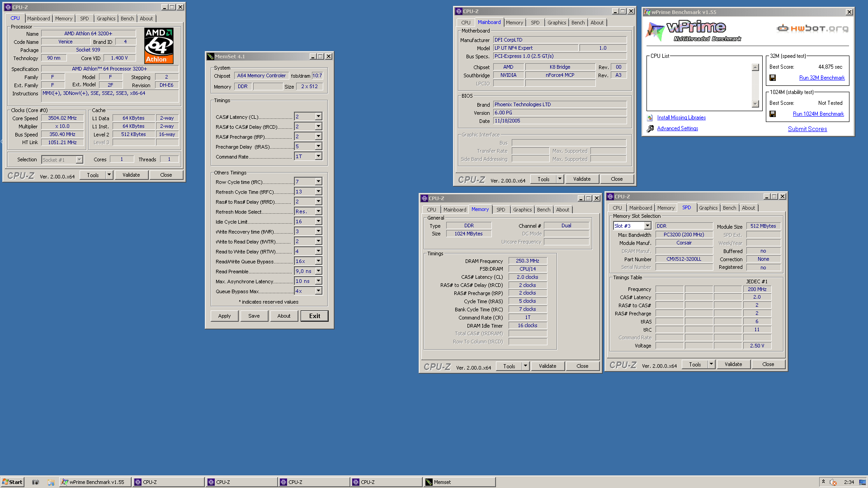This screenshot has height=488, width=868.
Task: Open Tools dropdown arrow in CPU tab window
Action: [109, 175]
